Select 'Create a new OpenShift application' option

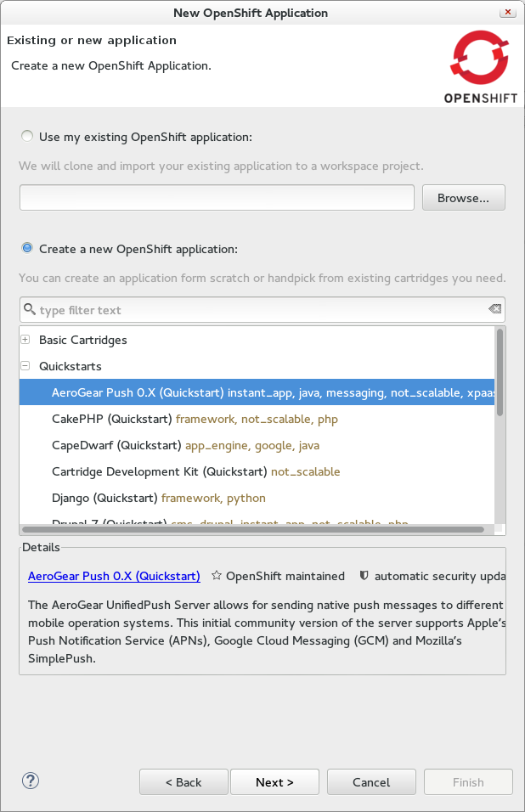tap(26, 247)
